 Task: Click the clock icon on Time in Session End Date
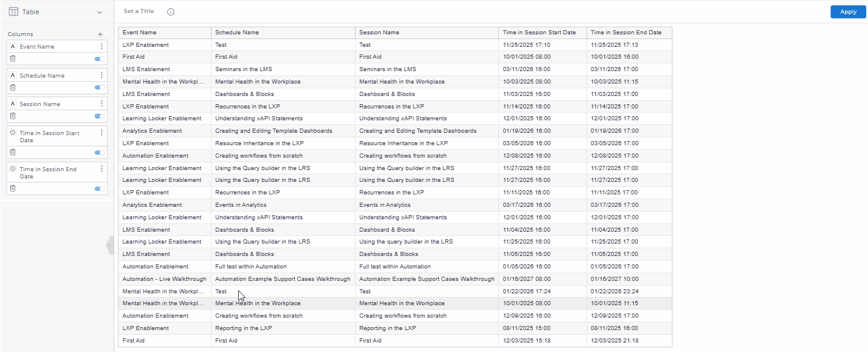(x=12, y=169)
